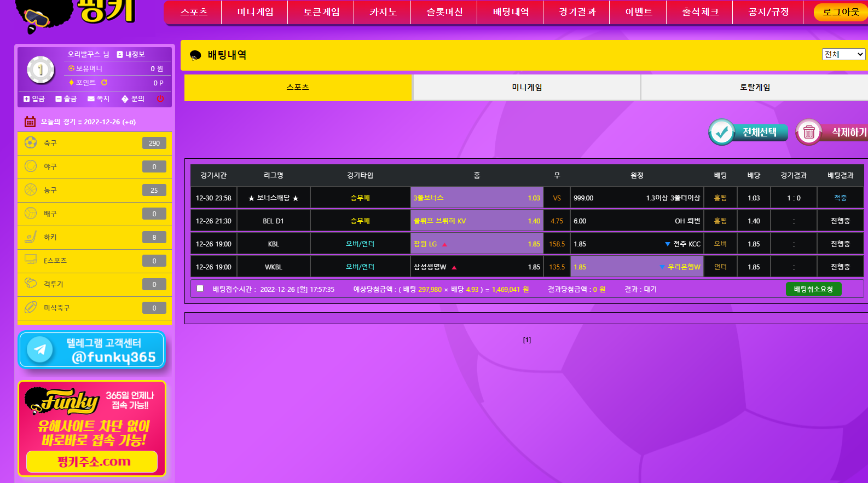Open 경기결과 in the top menu
868x483 pixels.
(x=577, y=12)
